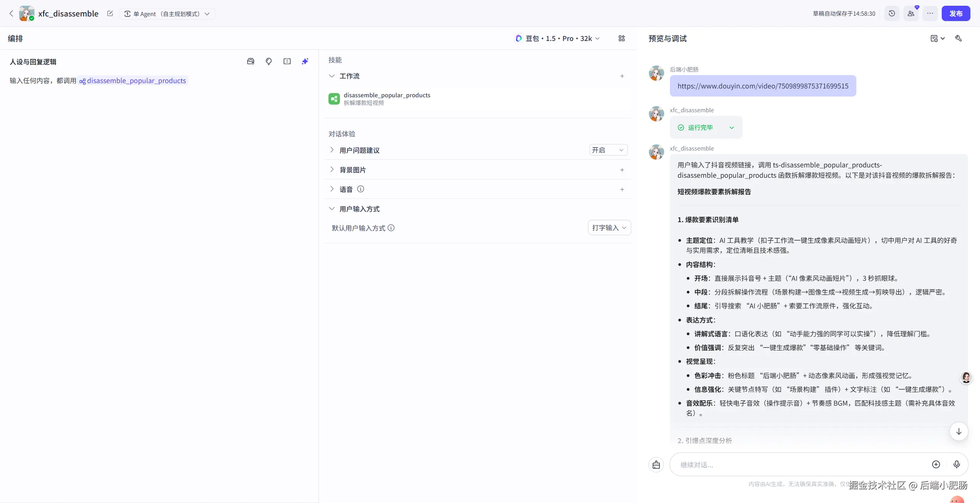Click the debug wrench icon
The height and width of the screenshot is (503, 980).
959,38
